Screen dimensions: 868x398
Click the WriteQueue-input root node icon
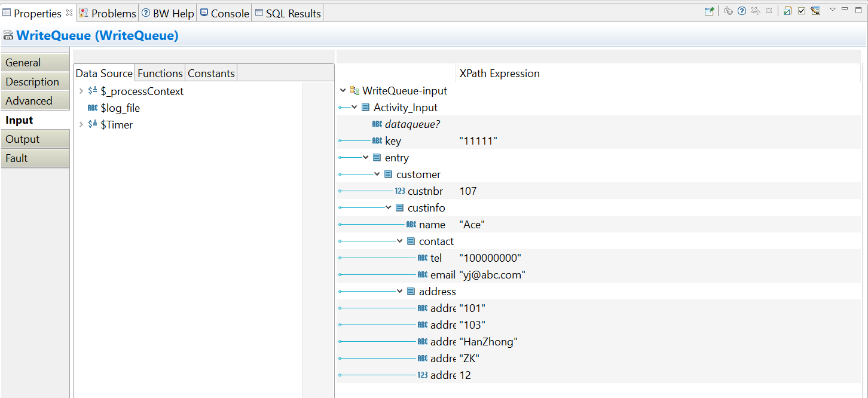click(x=354, y=91)
